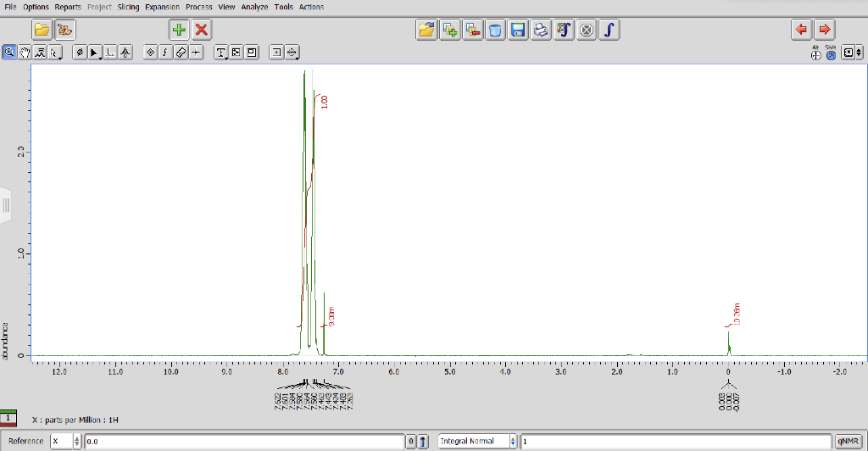Click the integral label above 0 ppm
Screen dimensions: 868x451
[737, 314]
